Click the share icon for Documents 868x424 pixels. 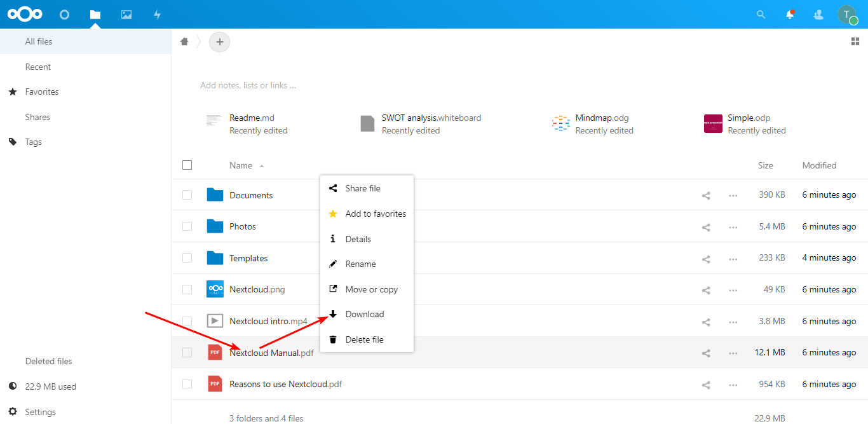click(705, 195)
